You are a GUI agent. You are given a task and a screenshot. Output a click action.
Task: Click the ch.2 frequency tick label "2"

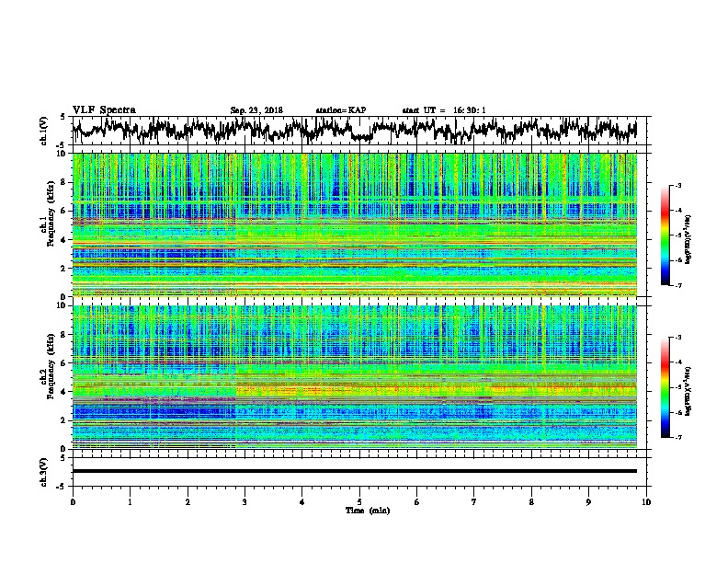tap(64, 420)
